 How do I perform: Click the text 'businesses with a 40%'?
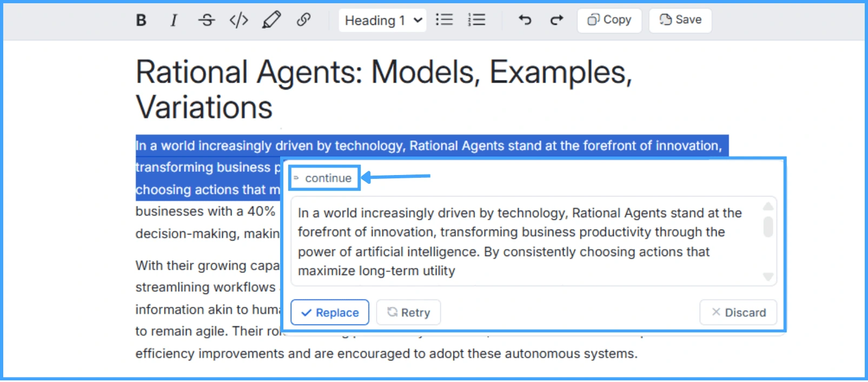pyautogui.click(x=206, y=212)
